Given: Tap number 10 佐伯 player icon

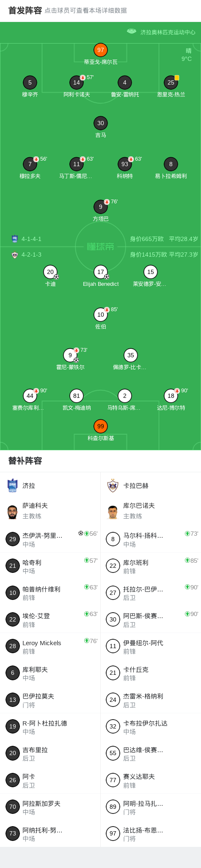Looking at the screenshot, I should coord(100,315).
